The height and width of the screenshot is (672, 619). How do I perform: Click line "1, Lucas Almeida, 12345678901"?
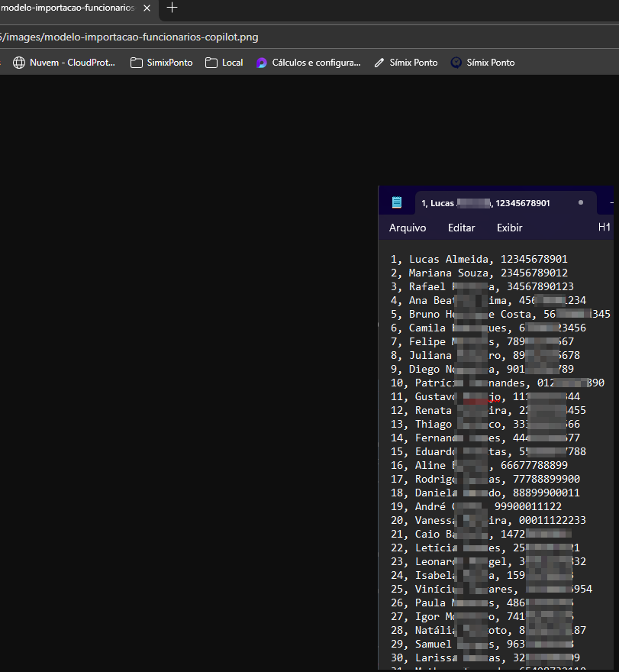coord(479,260)
